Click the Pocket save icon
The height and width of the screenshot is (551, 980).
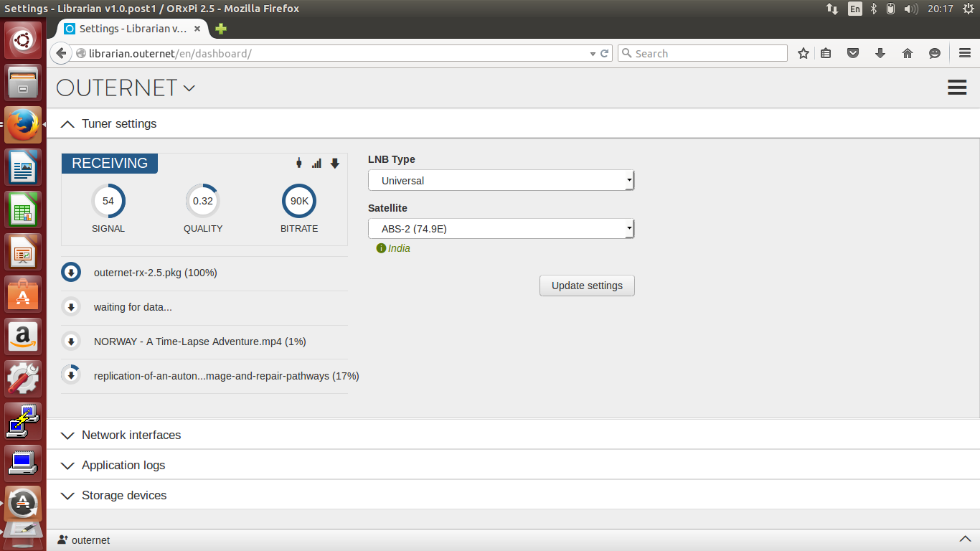(853, 54)
